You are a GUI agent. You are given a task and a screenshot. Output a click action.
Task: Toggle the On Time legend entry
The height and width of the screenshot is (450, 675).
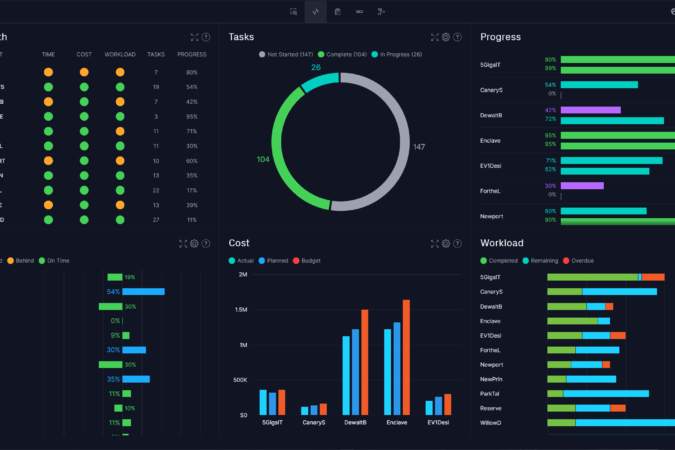click(x=54, y=261)
